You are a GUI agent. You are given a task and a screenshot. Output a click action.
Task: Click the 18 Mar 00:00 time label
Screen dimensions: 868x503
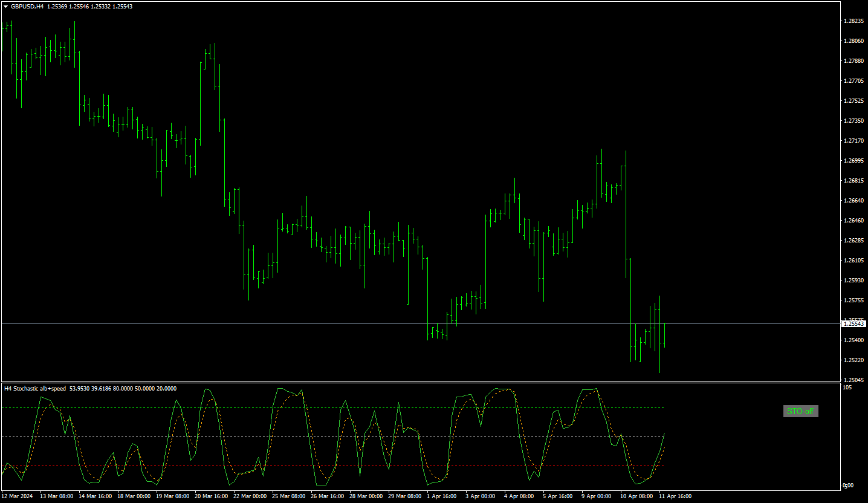[x=134, y=496]
